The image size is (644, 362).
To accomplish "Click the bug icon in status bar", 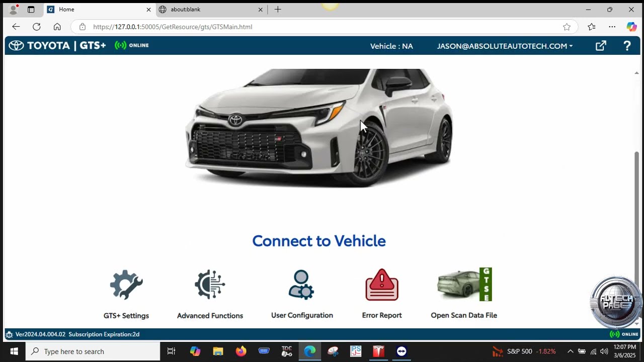I will [9, 334].
